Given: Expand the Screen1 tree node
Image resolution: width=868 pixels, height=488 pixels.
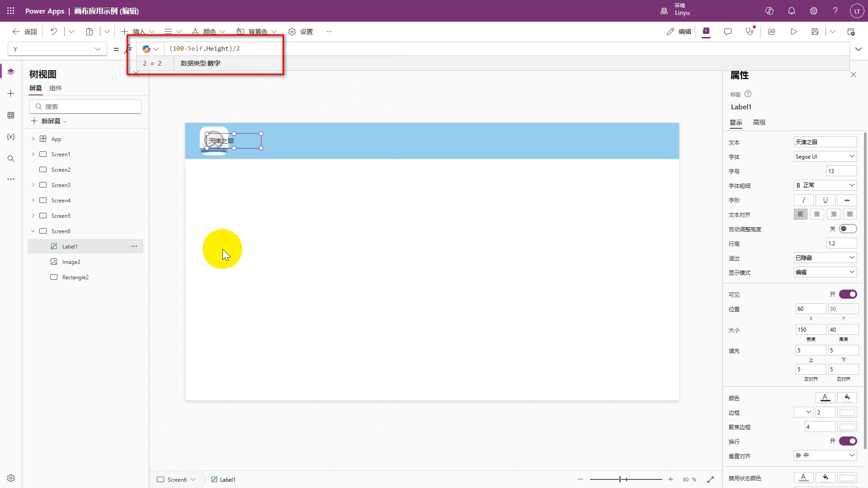Looking at the screenshot, I should (33, 155).
